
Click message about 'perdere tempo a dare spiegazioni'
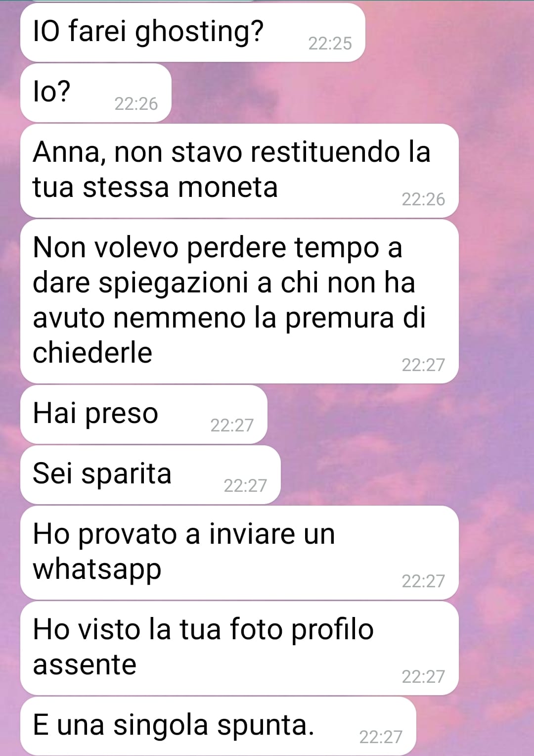(239, 301)
